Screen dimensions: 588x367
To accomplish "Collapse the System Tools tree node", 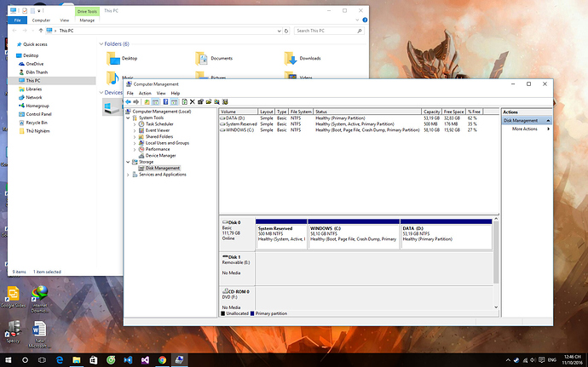I will (x=128, y=118).
